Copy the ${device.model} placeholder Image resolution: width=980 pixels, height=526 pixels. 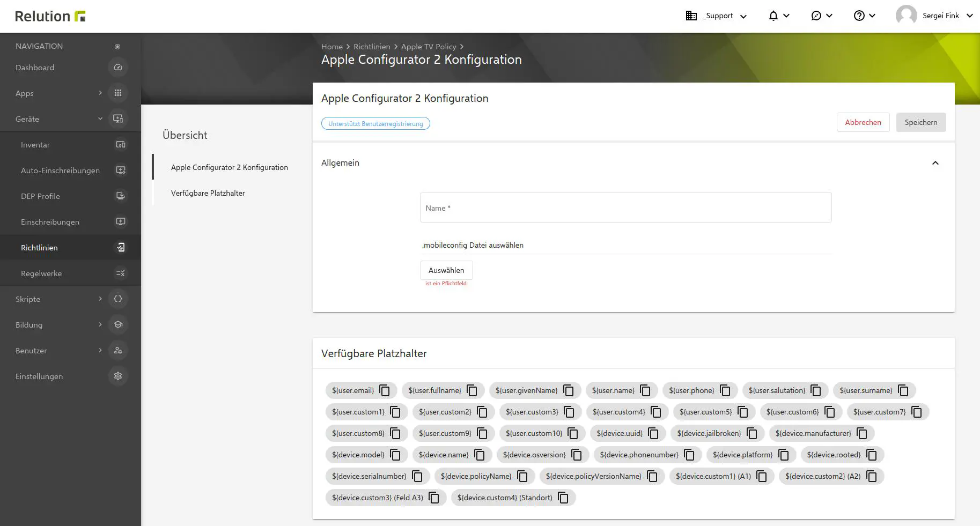[395, 455]
